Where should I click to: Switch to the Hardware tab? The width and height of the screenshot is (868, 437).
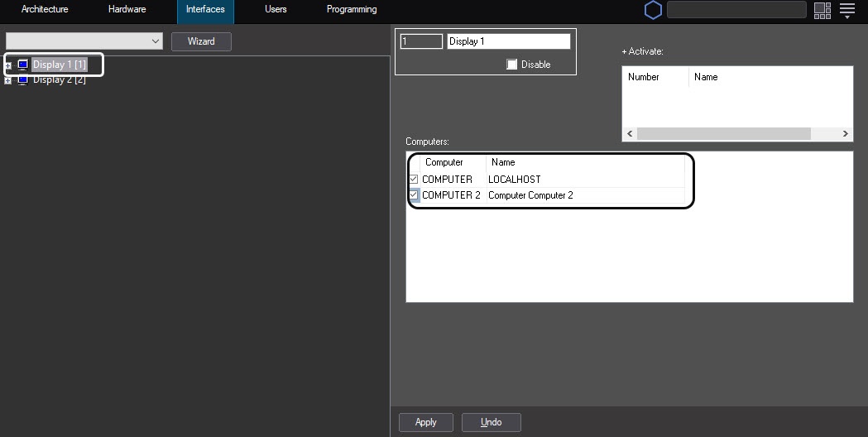(127, 10)
